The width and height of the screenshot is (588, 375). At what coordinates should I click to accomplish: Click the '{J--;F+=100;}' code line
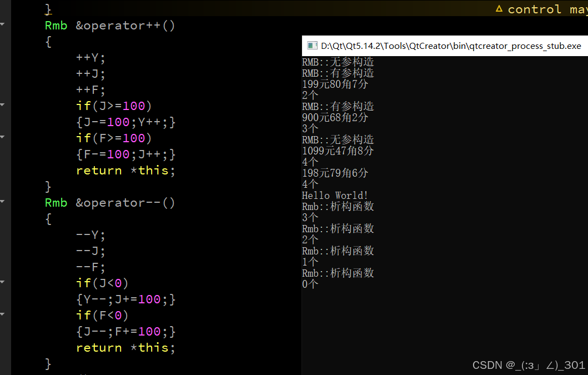pos(125,332)
